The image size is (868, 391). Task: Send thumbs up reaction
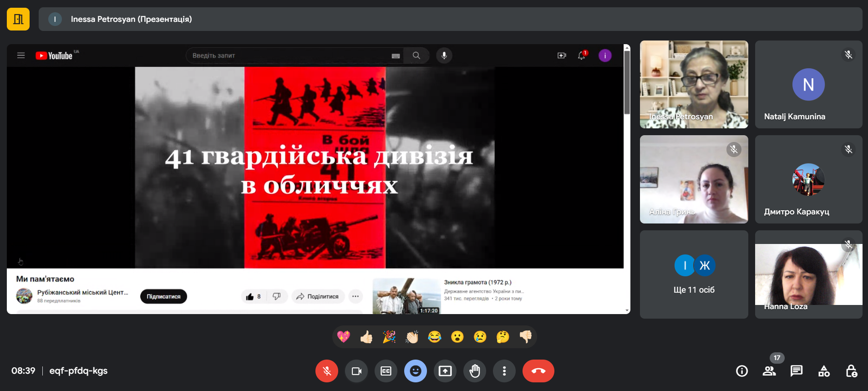[366, 337]
